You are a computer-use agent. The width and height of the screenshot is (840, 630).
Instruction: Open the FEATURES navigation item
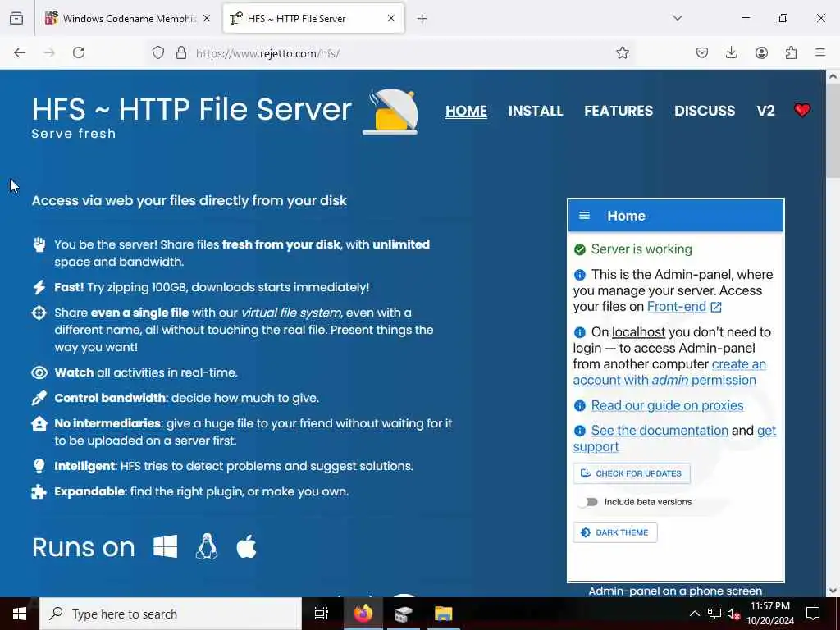tap(619, 111)
